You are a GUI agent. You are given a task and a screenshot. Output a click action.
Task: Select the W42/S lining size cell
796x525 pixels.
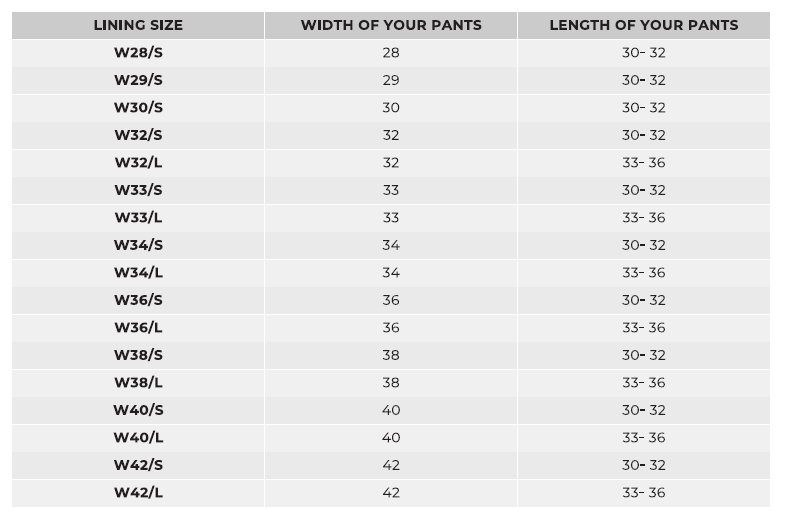coord(138,465)
